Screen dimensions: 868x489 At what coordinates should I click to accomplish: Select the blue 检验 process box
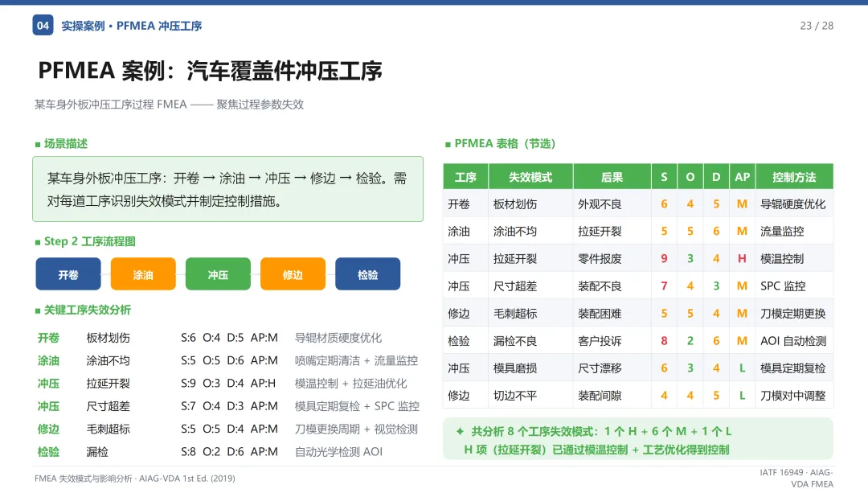coord(367,274)
